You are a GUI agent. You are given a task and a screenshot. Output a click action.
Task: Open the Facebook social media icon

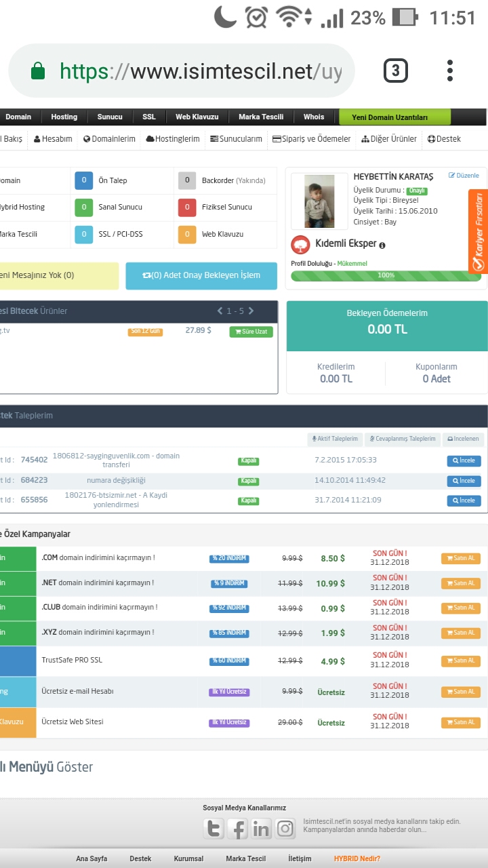pos(237,828)
